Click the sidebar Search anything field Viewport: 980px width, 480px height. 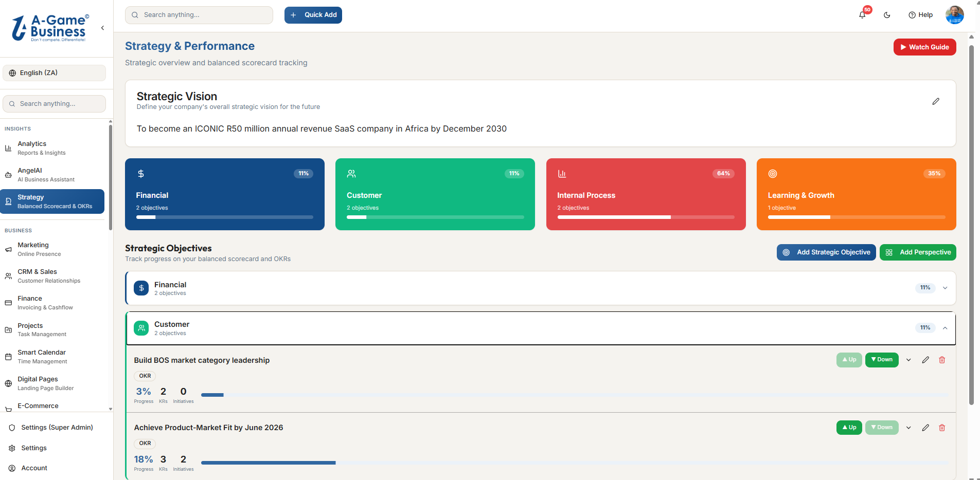55,104
